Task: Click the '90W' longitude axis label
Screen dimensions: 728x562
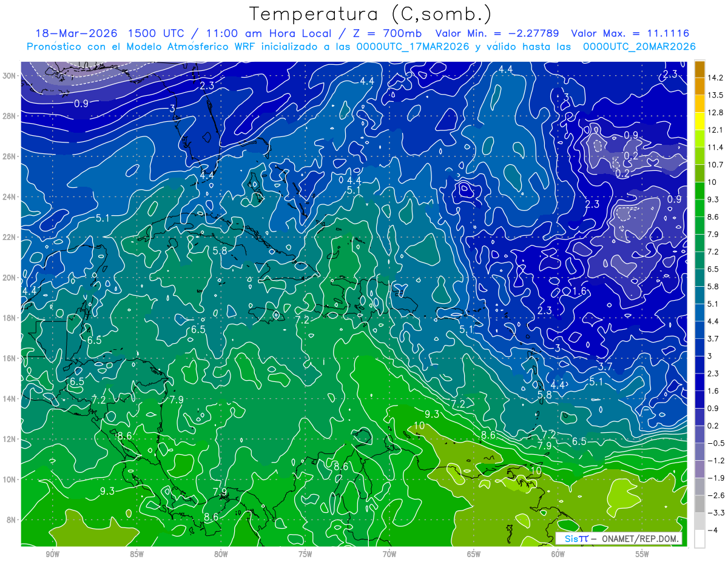Action: (52, 554)
